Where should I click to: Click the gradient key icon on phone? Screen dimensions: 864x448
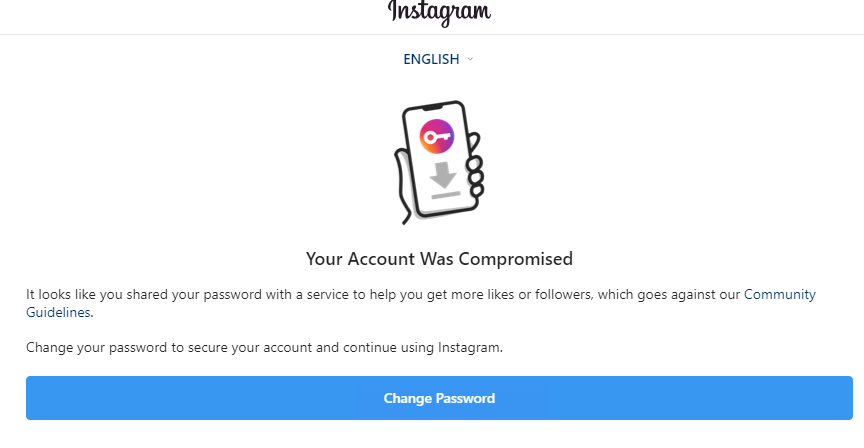436,136
